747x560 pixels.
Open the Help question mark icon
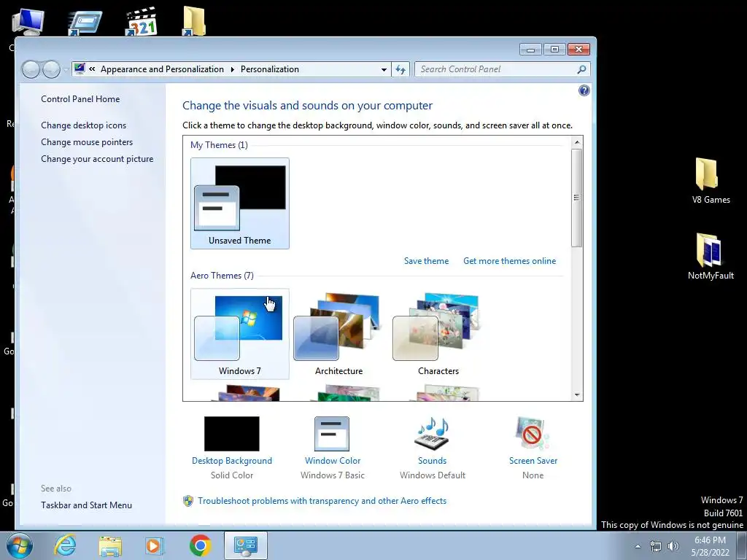(584, 90)
